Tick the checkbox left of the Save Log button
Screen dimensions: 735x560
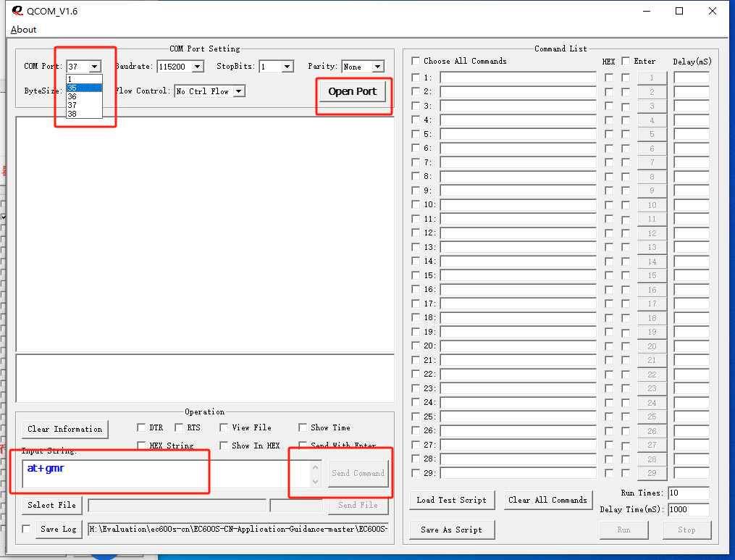[x=26, y=529]
